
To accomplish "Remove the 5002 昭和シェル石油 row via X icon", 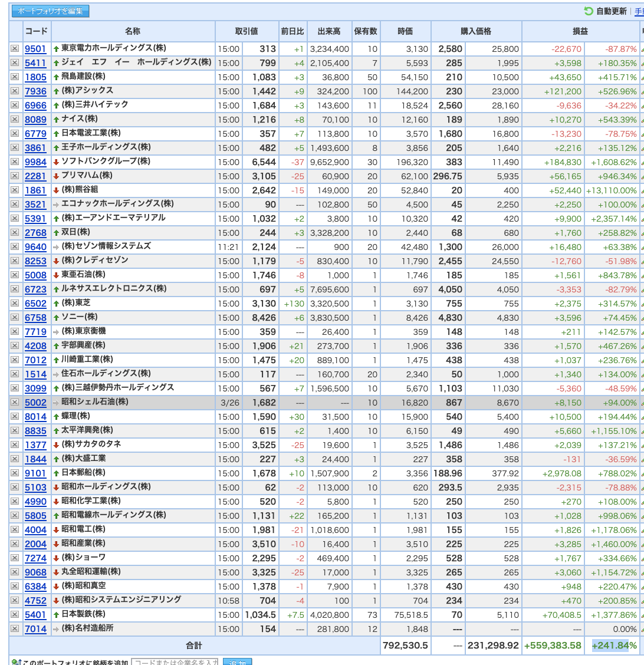I will (x=15, y=402).
